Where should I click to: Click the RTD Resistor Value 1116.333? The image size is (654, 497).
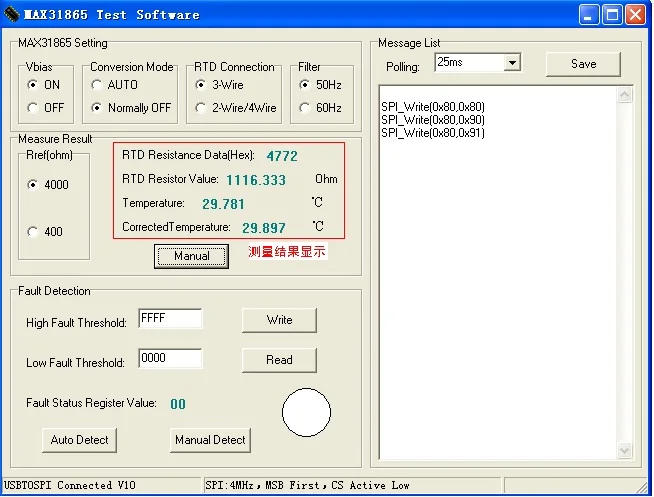click(256, 180)
